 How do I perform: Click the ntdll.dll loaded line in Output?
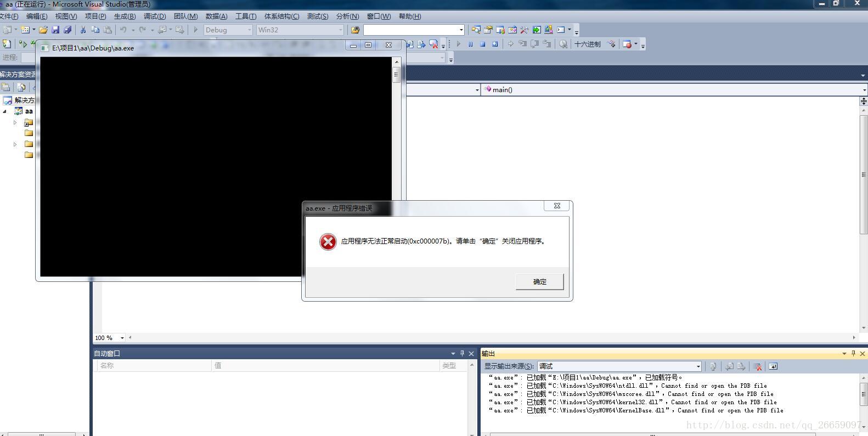628,386
